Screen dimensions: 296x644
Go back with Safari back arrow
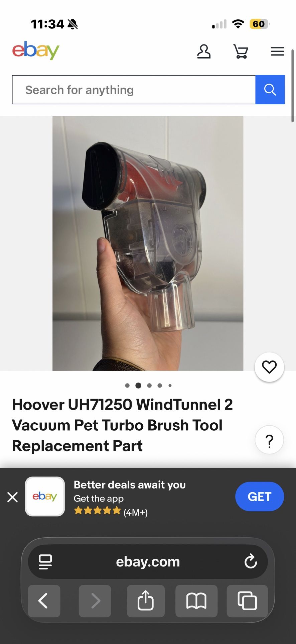click(x=44, y=601)
